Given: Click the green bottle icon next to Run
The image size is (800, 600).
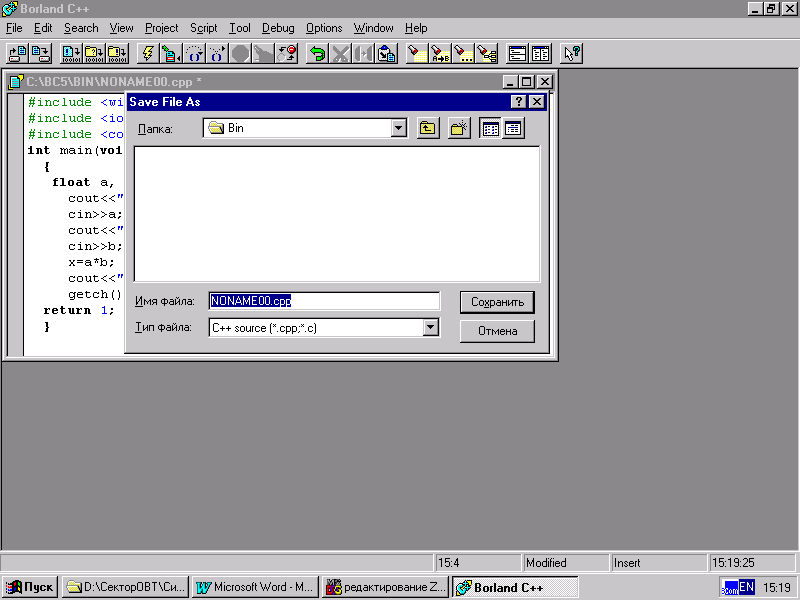Looking at the screenshot, I should 171,54.
